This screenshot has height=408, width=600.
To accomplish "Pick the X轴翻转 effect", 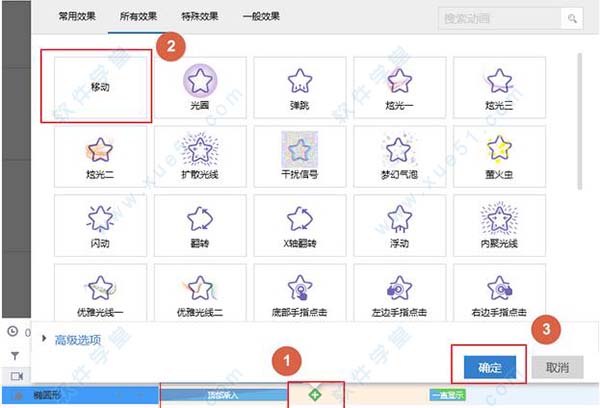I will pyautogui.click(x=298, y=225).
